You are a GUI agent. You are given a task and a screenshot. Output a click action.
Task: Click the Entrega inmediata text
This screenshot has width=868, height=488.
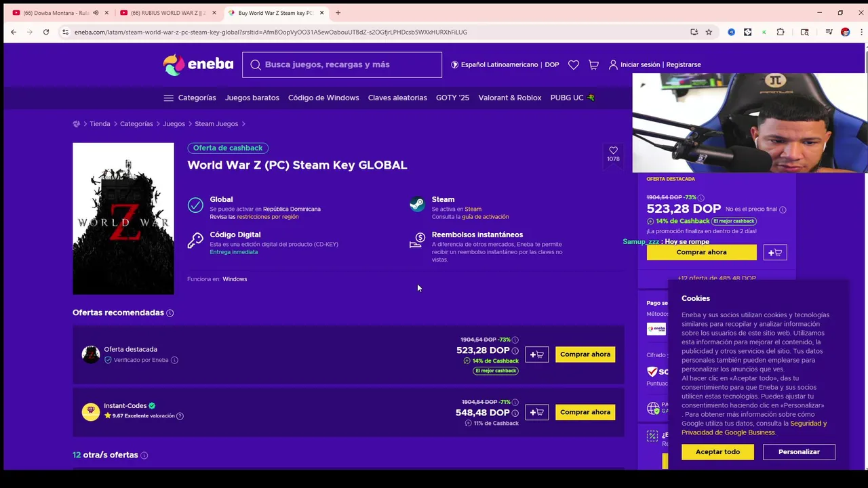click(233, 252)
